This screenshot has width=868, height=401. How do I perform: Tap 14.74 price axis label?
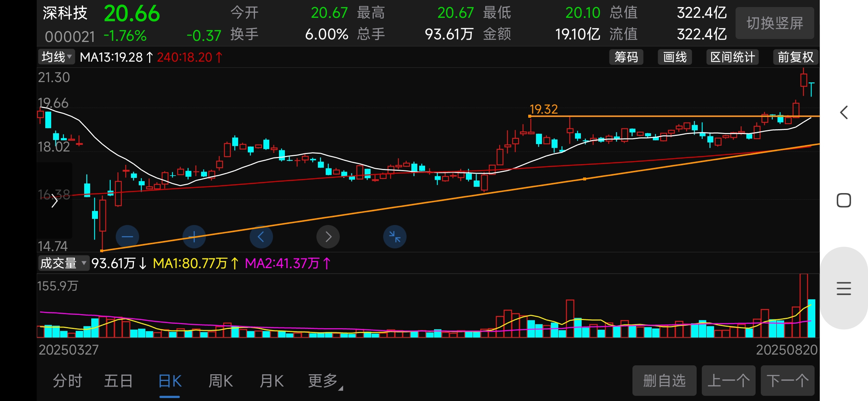[x=53, y=246]
